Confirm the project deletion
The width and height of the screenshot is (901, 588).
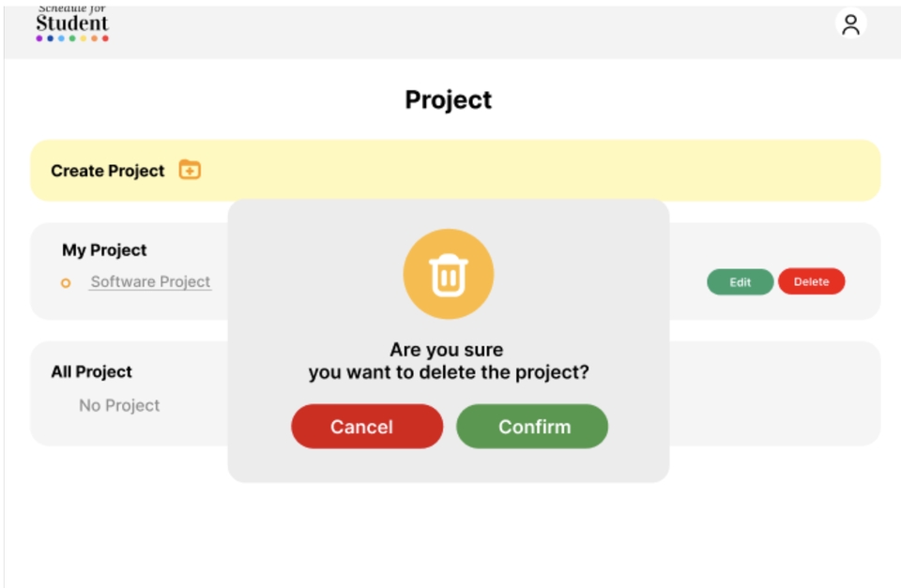(x=532, y=427)
